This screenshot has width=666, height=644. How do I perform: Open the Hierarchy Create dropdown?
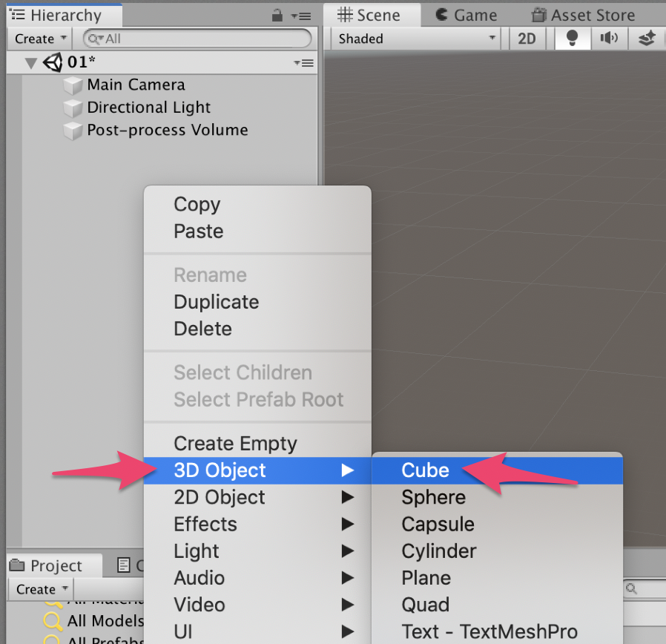(x=40, y=39)
